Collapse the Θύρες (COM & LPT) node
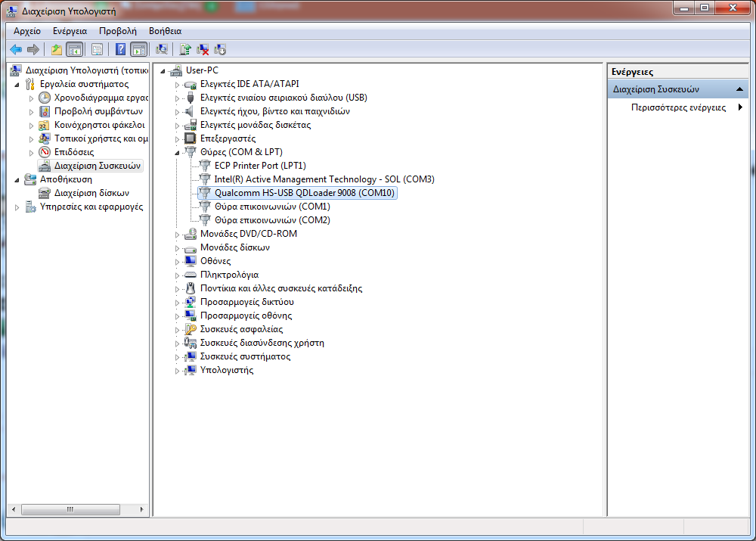This screenshot has width=756, height=541. click(x=178, y=152)
